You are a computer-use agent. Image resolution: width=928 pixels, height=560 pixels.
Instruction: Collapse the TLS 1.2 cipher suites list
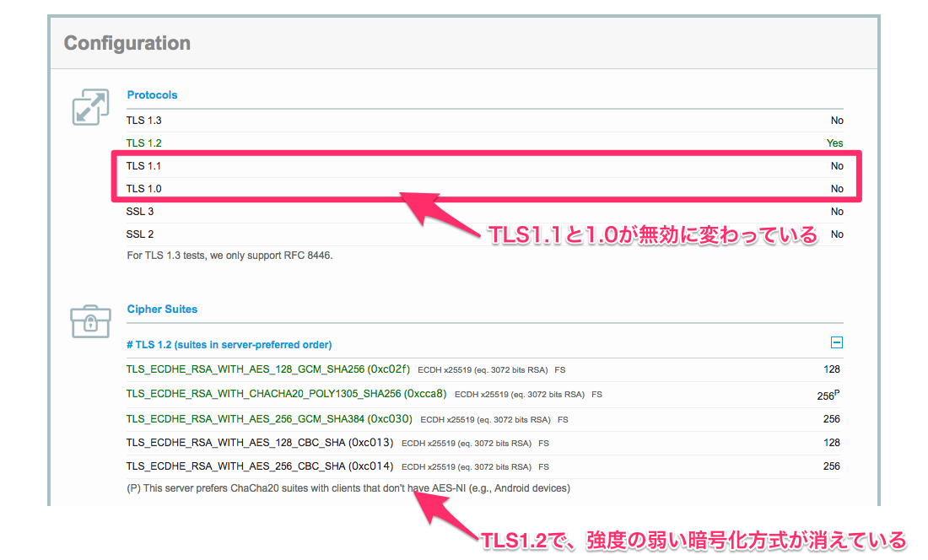click(836, 342)
